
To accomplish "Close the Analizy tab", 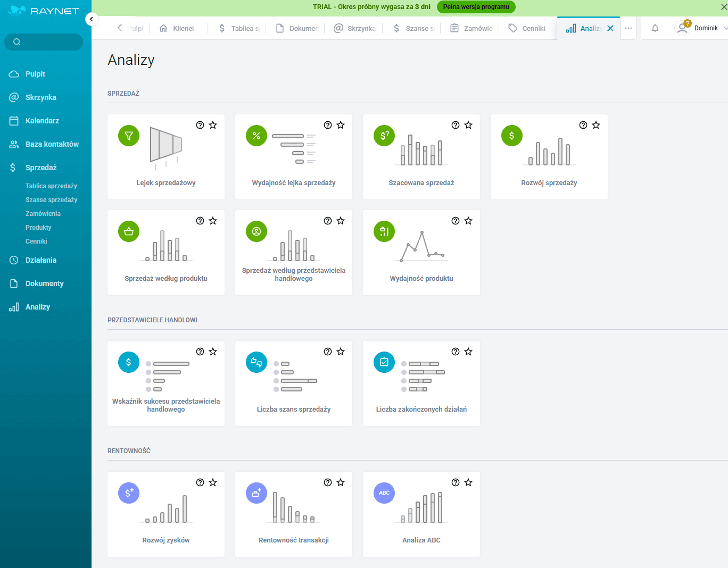I will click(610, 28).
